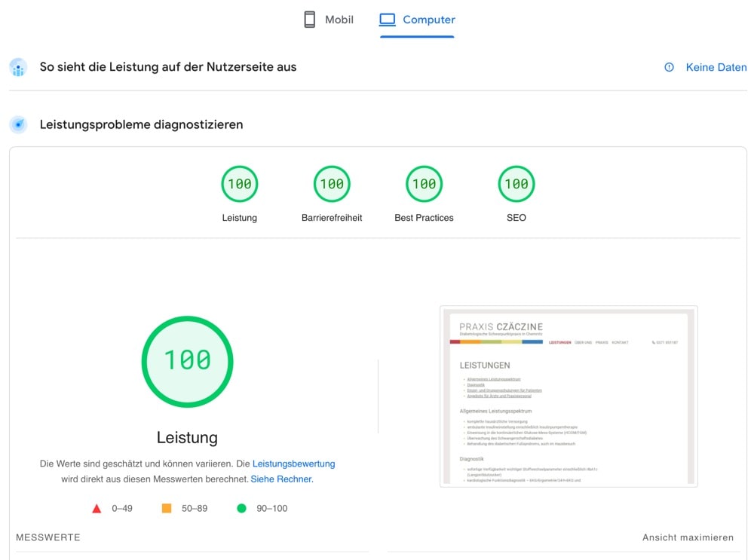Open the Keine Daten link
Viewport: 754px width, 560px height.
click(716, 67)
